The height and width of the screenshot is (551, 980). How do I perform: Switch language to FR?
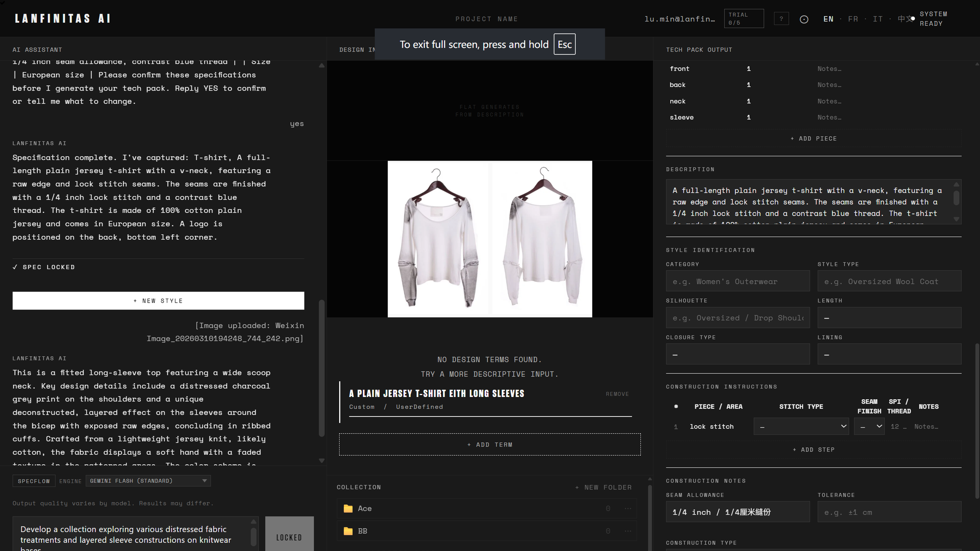tap(853, 19)
